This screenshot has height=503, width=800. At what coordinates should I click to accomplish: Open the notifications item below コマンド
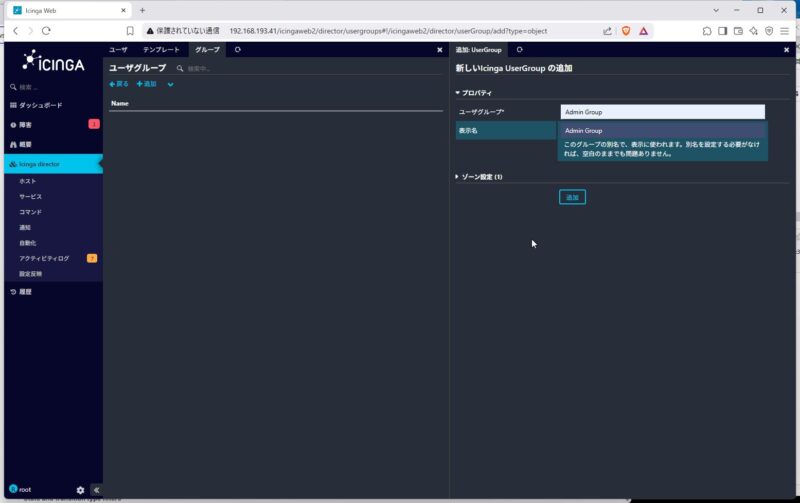click(25, 228)
